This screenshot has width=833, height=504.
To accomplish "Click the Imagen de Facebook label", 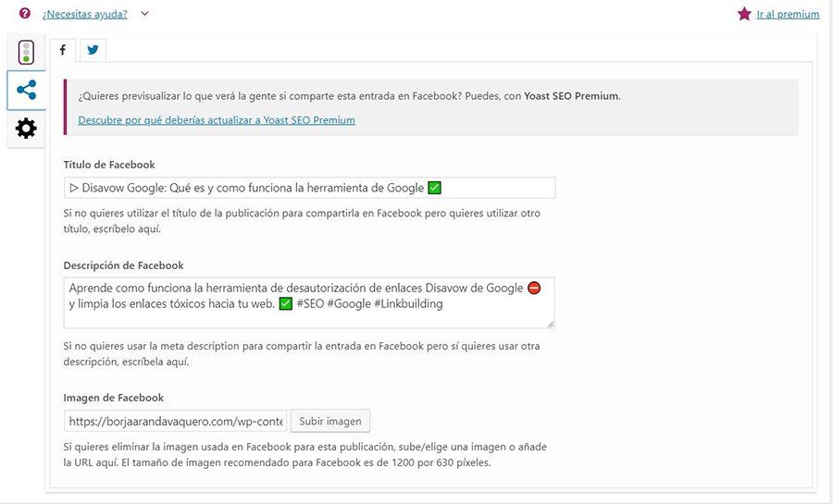I will coord(113,398).
